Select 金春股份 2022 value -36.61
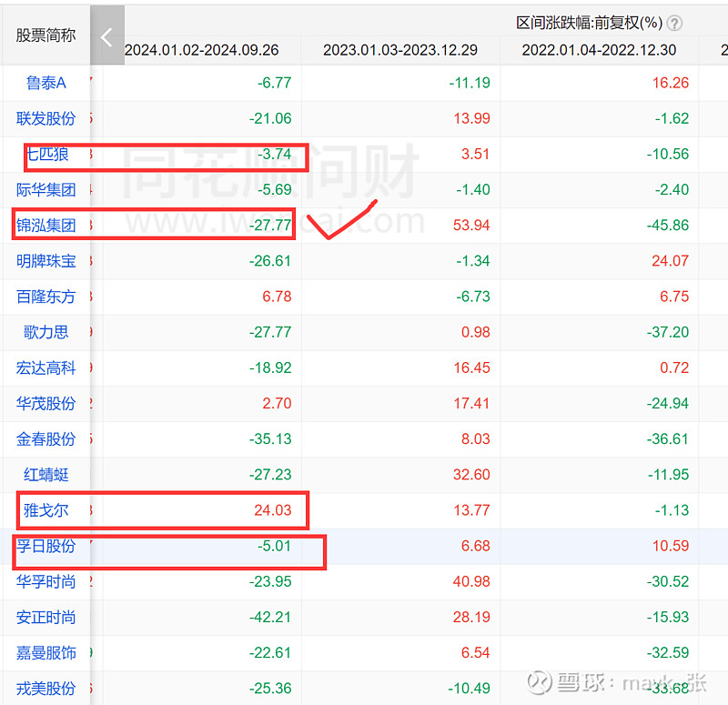Screen dimensions: 728x705 tap(668, 439)
